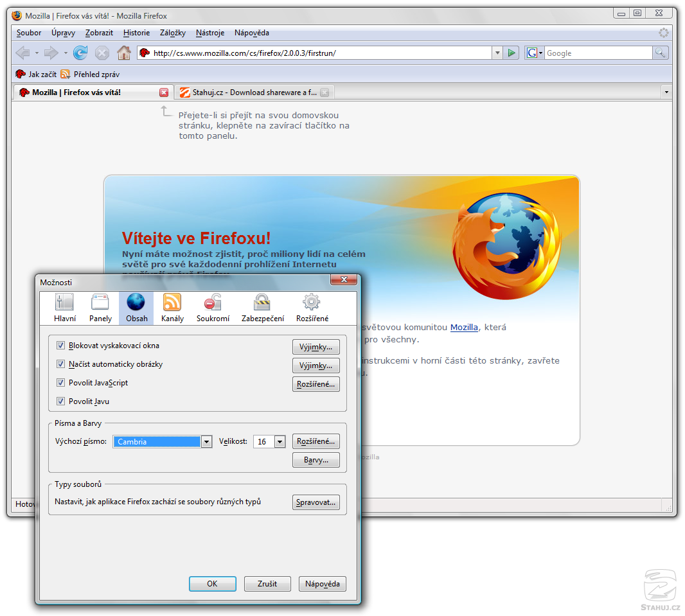Open the Rozšířené options panel

click(312, 308)
